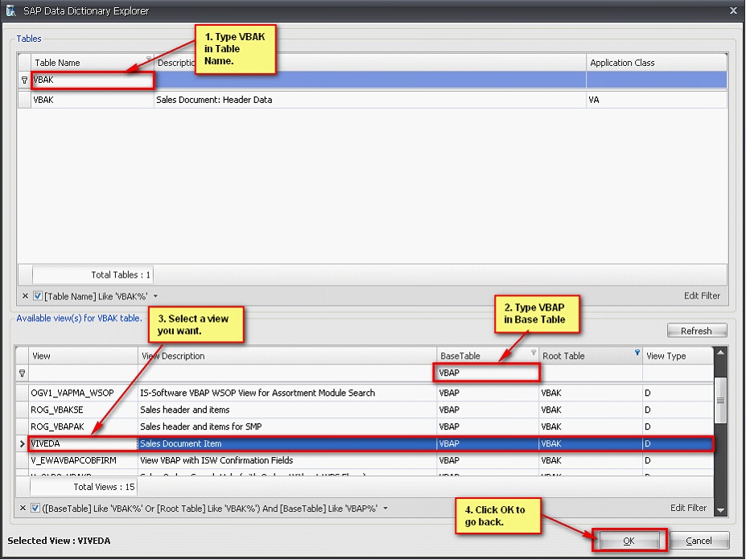
Task: Click the funnel icon in the views filter row
Action: 22,373
